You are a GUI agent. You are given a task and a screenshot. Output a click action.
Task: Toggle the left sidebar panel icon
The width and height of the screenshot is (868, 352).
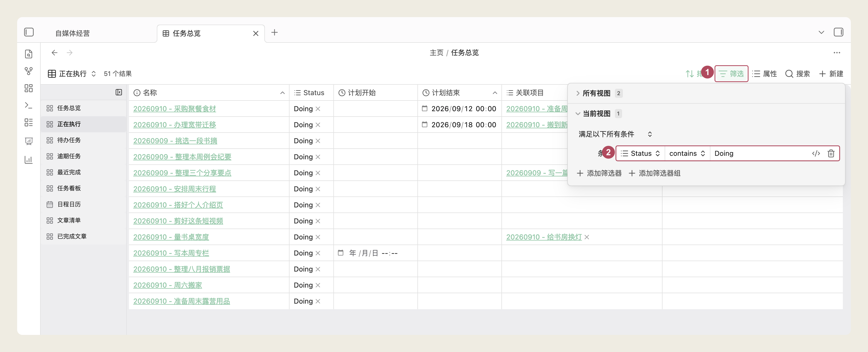pyautogui.click(x=29, y=32)
